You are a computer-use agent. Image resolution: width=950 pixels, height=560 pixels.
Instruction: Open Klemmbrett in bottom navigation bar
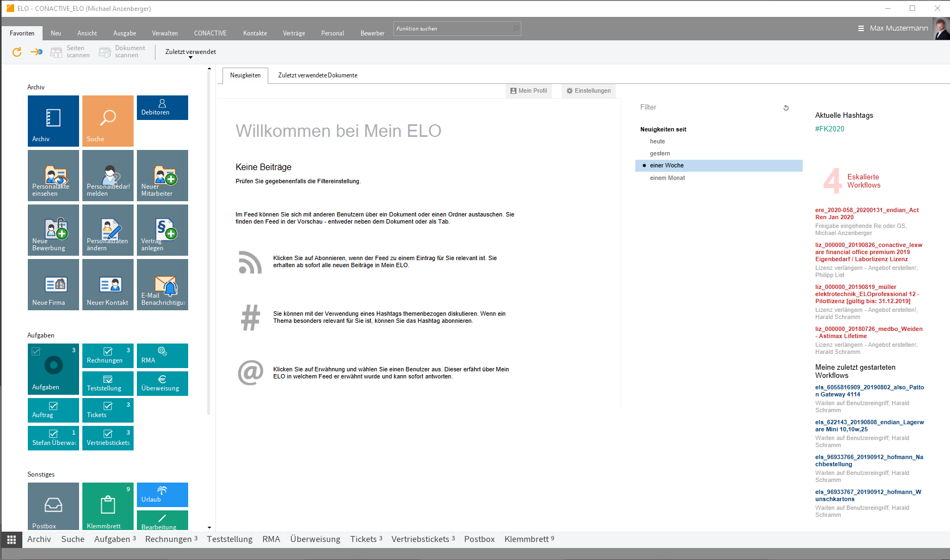(x=529, y=539)
